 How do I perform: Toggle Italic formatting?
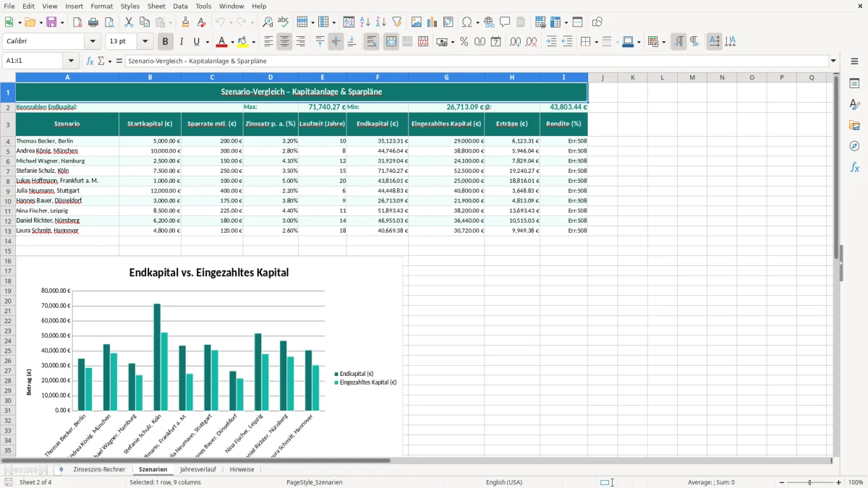(x=181, y=42)
